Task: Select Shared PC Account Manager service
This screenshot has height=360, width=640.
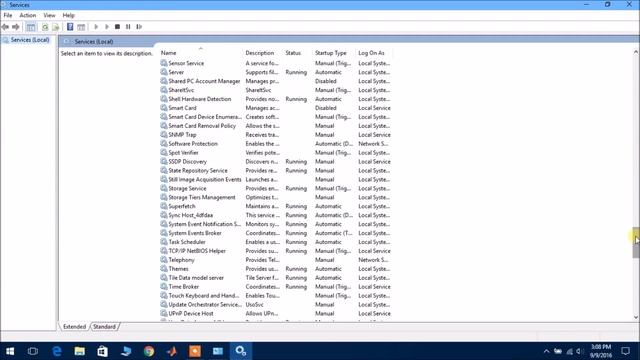Action: (204, 81)
